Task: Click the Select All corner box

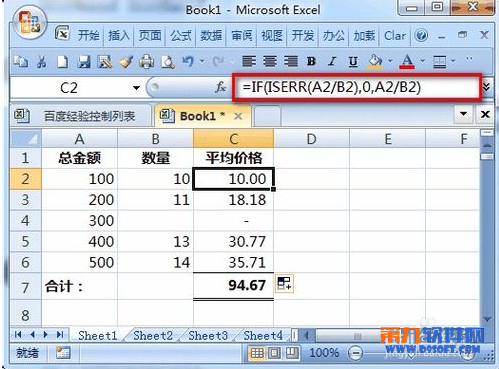Action: click(26, 139)
